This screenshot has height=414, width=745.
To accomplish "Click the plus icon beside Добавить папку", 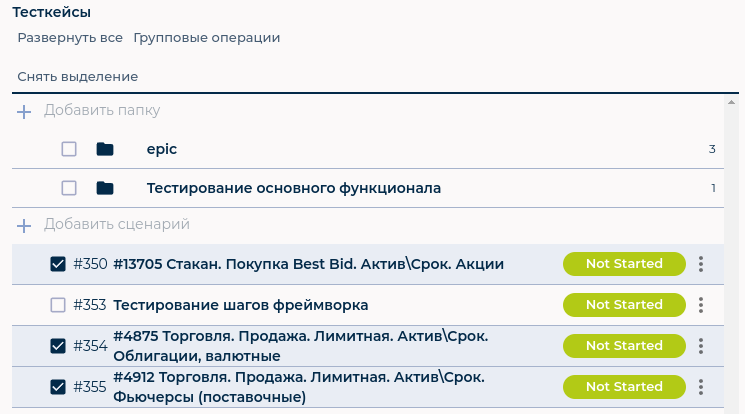I will 24,112.
